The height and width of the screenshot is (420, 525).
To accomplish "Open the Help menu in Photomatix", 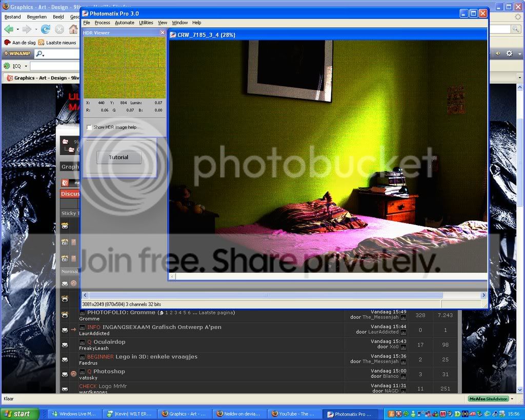I will [x=196, y=23].
